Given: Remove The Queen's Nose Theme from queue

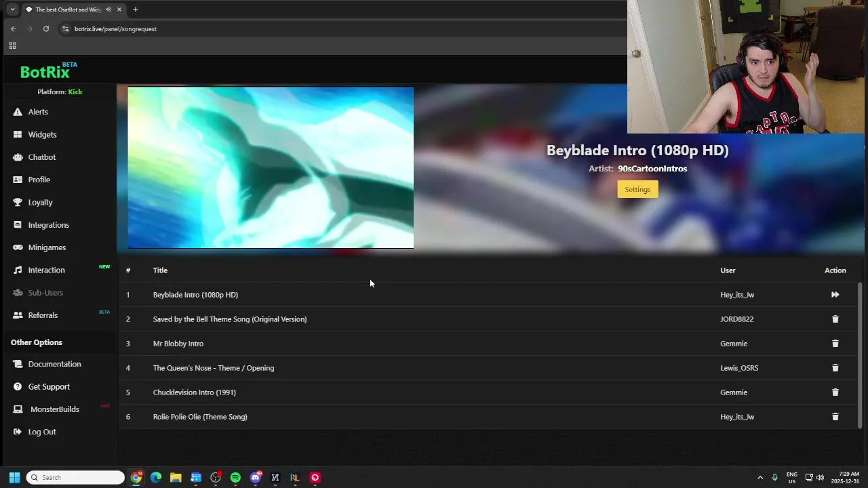Looking at the screenshot, I should 835,368.
